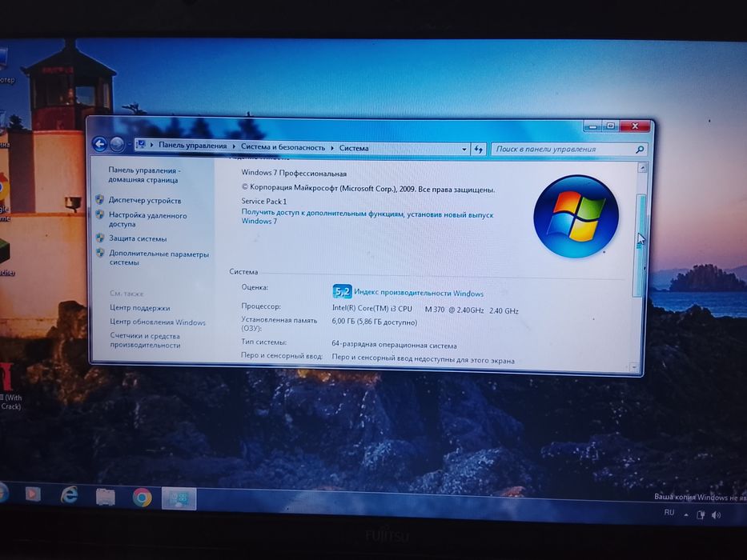Open Настройка удаленного доступа link
This screenshot has height=560, width=747.
click(147, 219)
